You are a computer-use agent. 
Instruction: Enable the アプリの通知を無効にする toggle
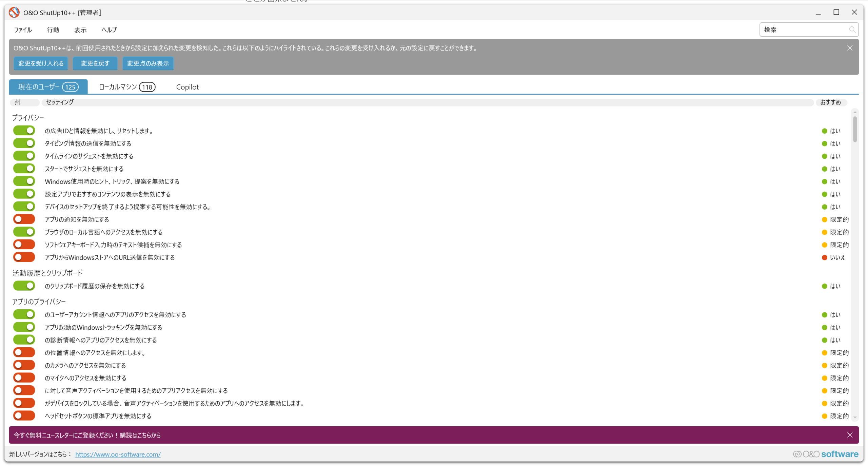pyautogui.click(x=24, y=219)
